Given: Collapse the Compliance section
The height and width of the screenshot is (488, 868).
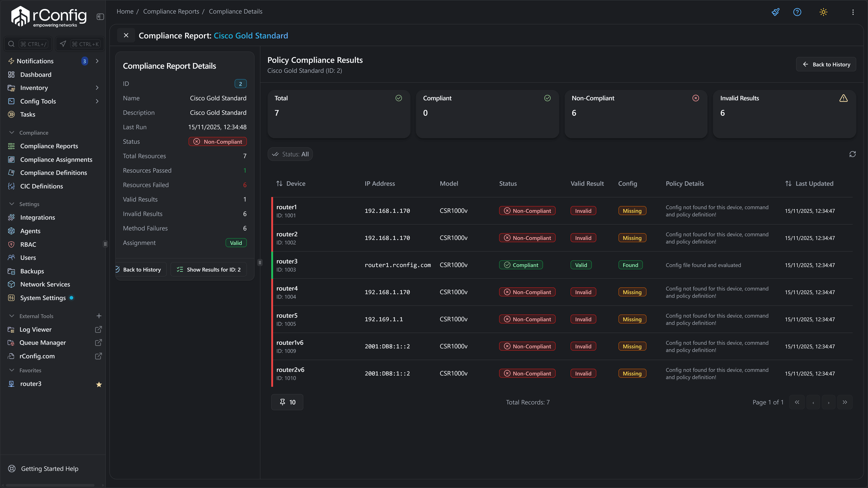Looking at the screenshot, I should click(12, 132).
